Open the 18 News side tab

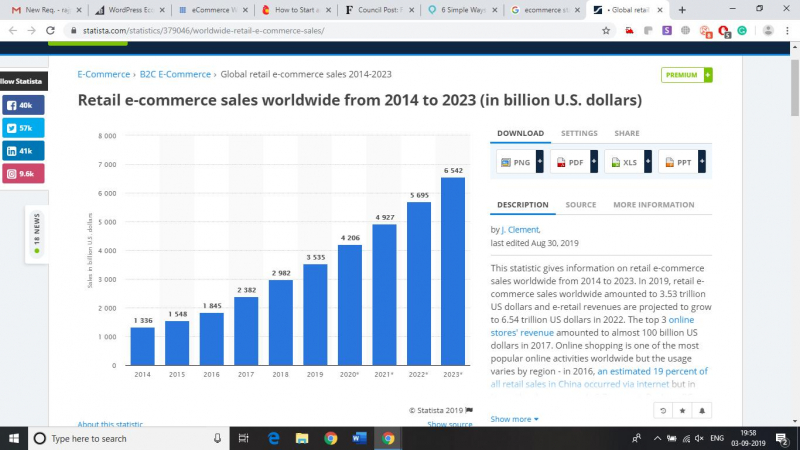37,234
